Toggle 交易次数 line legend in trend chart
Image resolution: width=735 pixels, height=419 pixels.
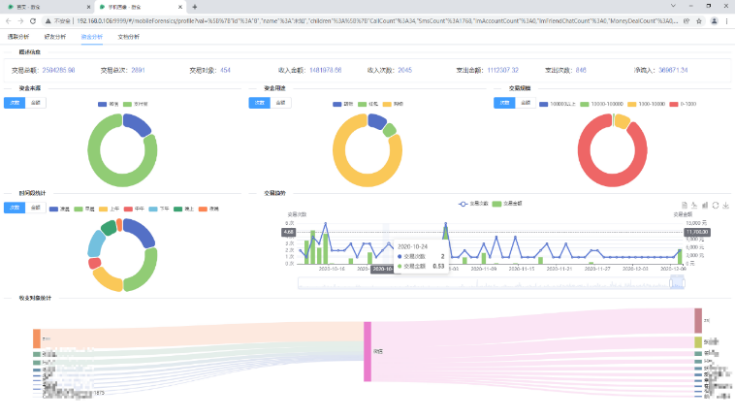tap(473, 204)
